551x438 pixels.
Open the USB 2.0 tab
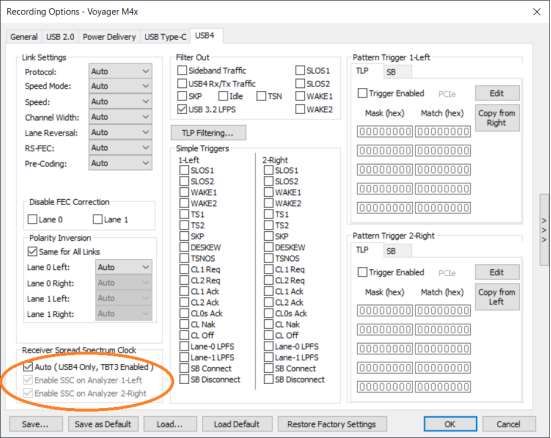[x=60, y=37]
